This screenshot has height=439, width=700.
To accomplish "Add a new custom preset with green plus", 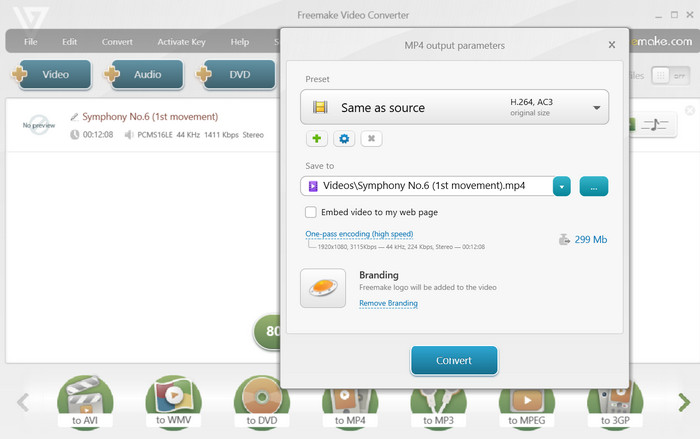I will [317, 138].
